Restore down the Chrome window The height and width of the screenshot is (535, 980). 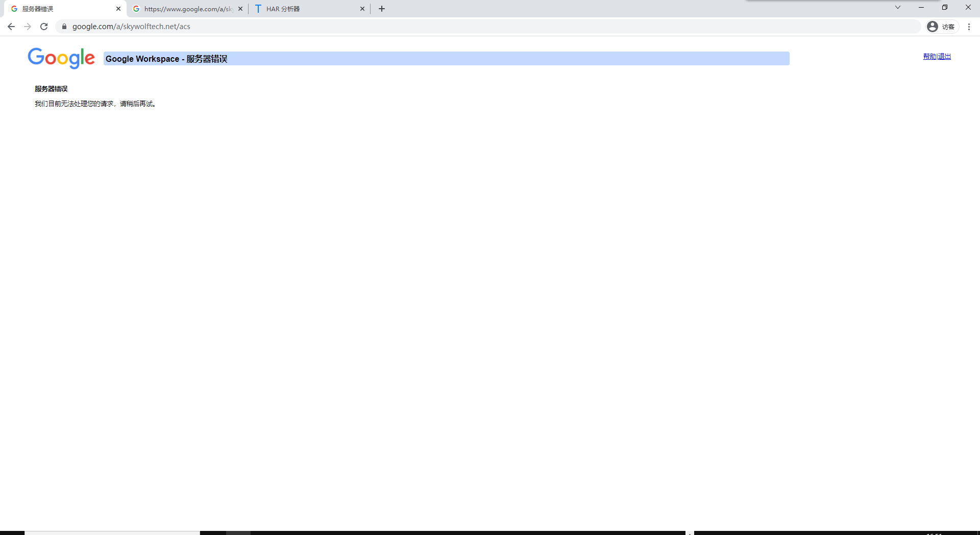click(x=945, y=7)
